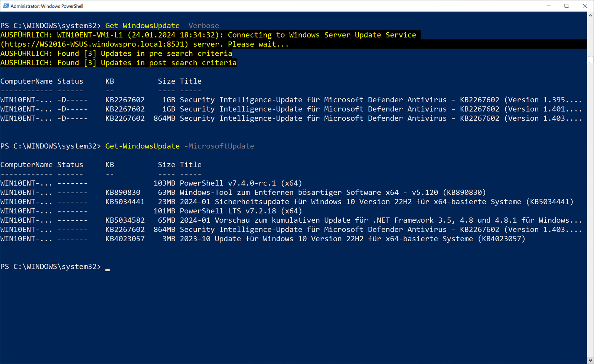594x364 pixels.
Task: Click the scrollbar down arrow
Action: pyautogui.click(x=590, y=360)
